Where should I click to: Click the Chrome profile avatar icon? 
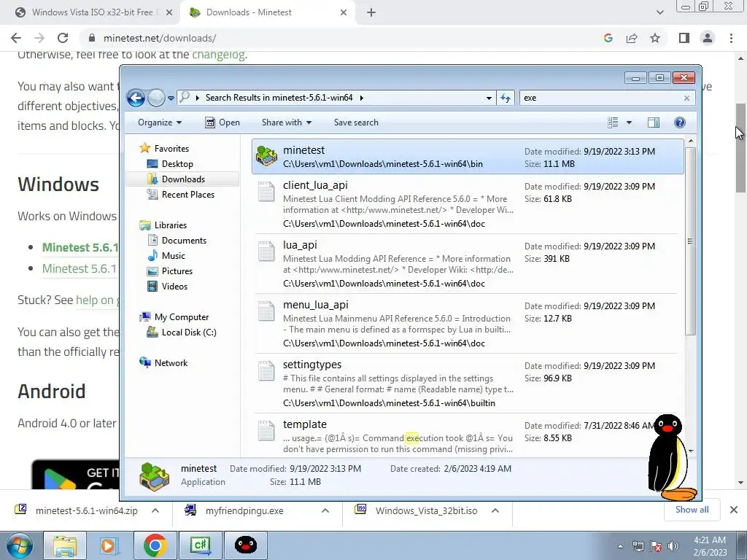click(708, 38)
